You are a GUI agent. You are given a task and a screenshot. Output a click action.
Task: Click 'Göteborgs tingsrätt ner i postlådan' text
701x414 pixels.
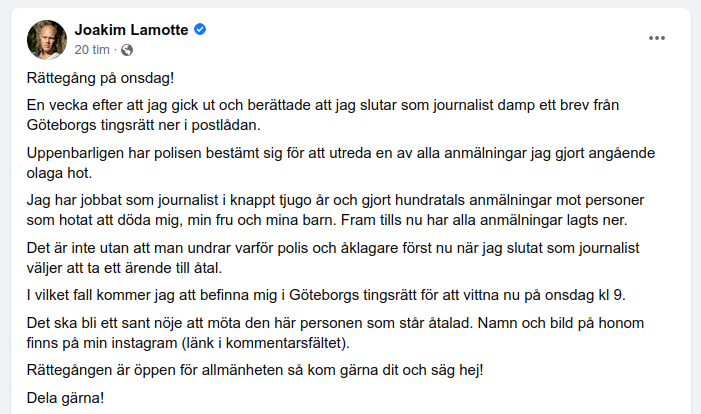[144, 125]
